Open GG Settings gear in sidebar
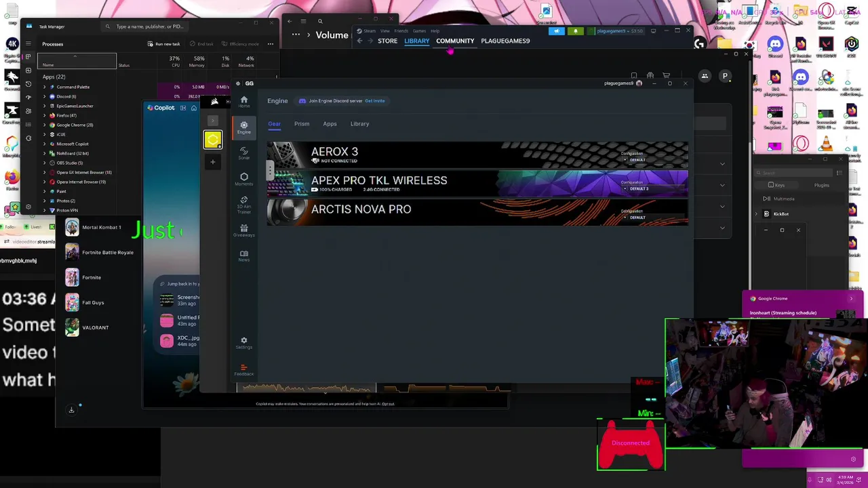Viewport: 868px width, 488px height. [x=243, y=343]
